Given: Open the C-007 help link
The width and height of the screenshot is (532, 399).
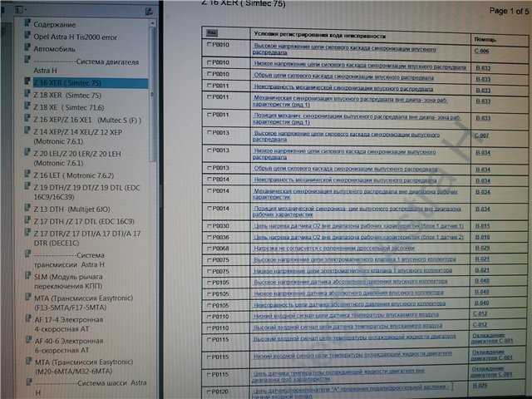Looking at the screenshot, I should coord(482,135).
